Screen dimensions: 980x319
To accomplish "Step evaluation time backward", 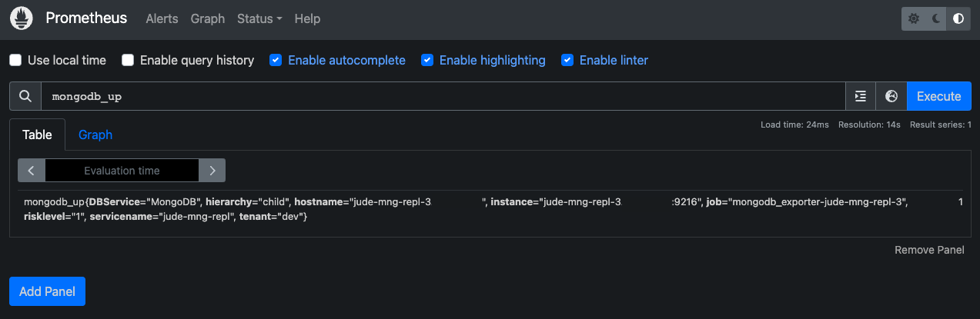I will coord(32,171).
